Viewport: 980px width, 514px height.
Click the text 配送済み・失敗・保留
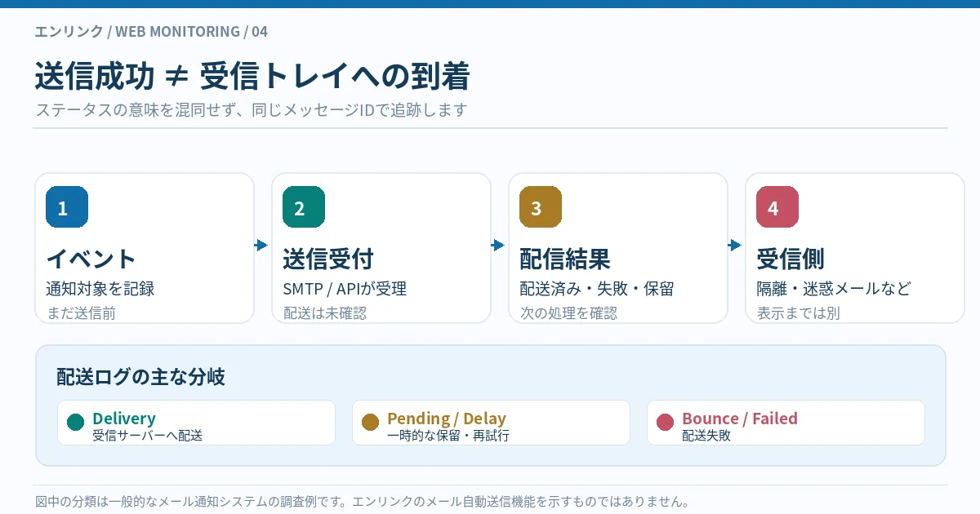tap(597, 289)
